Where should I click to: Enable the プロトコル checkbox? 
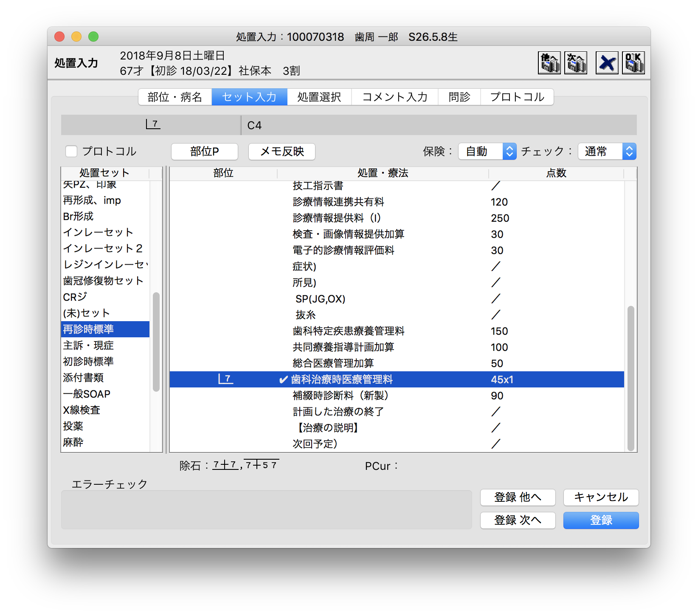(71, 151)
